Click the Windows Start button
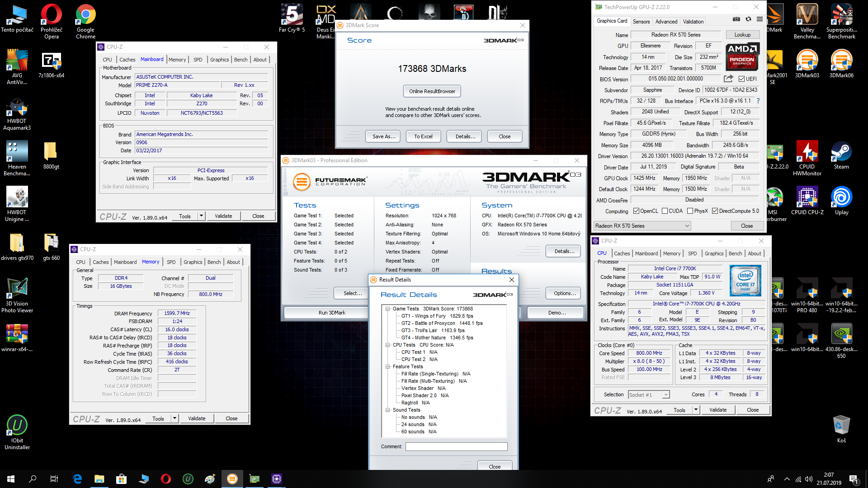This screenshot has height=488, width=868. [x=11, y=479]
